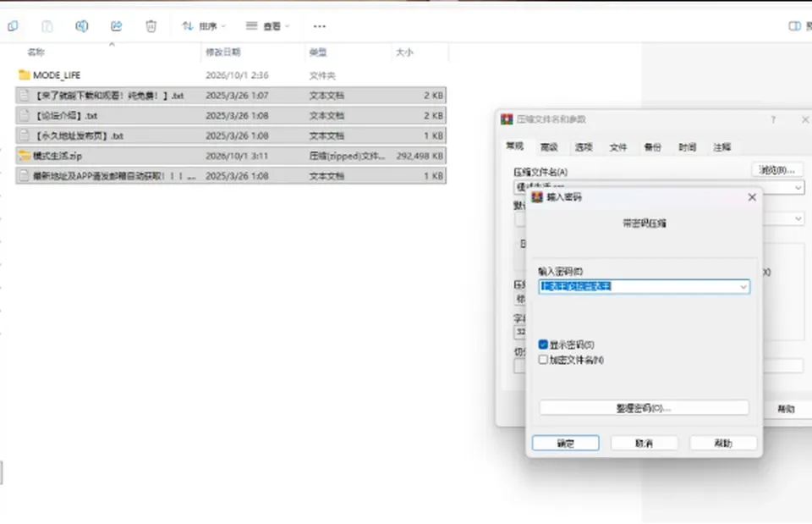812x524 pixels.
Task: Switch to the 高级 tab
Action: pos(549,147)
